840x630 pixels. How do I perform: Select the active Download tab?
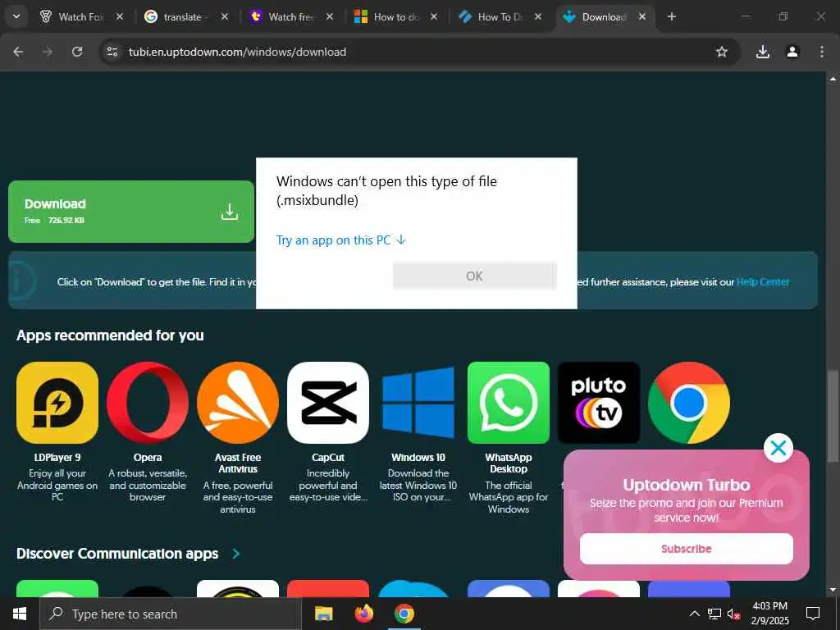coord(604,16)
